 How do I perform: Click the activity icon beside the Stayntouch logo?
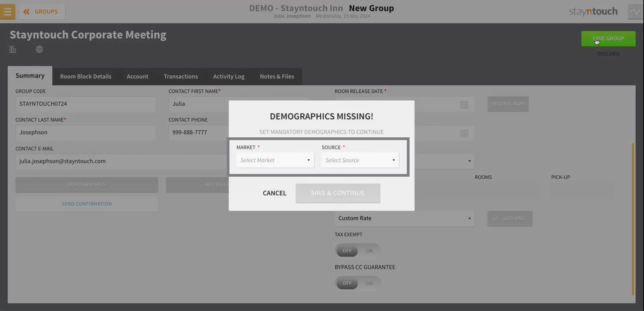635,12
